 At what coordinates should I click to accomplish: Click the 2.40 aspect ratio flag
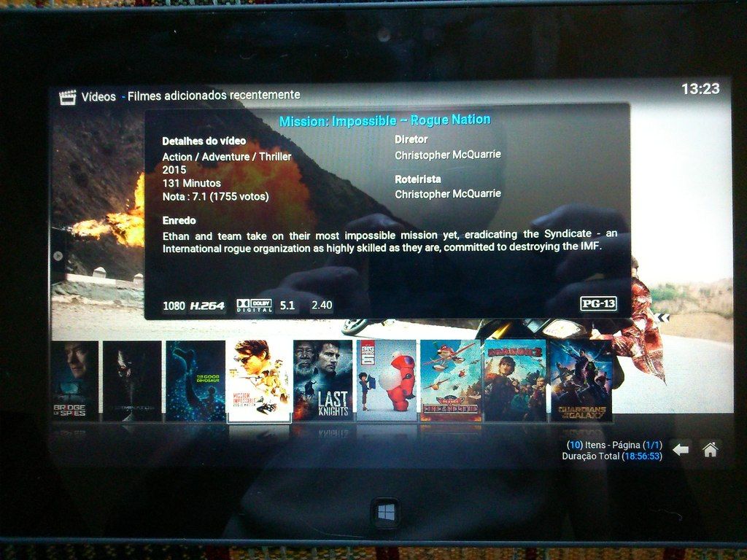coord(322,305)
